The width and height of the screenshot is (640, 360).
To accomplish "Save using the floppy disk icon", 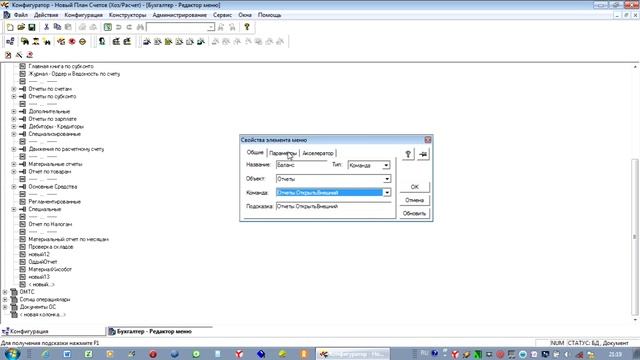I will (31, 27).
